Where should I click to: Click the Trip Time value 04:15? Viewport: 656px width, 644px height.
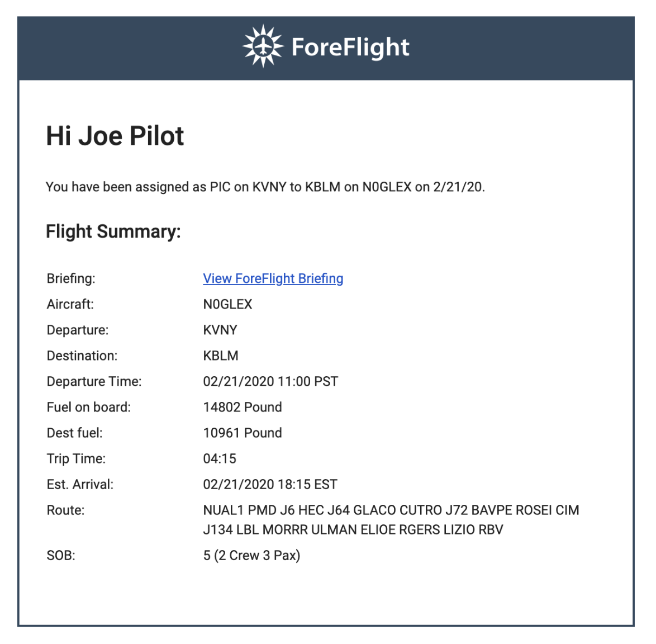[220, 458]
